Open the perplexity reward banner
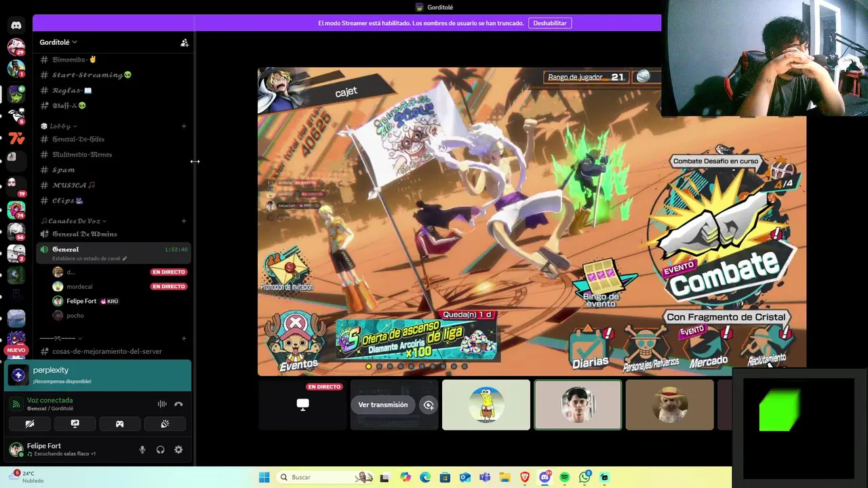The image size is (868, 488). (x=98, y=375)
